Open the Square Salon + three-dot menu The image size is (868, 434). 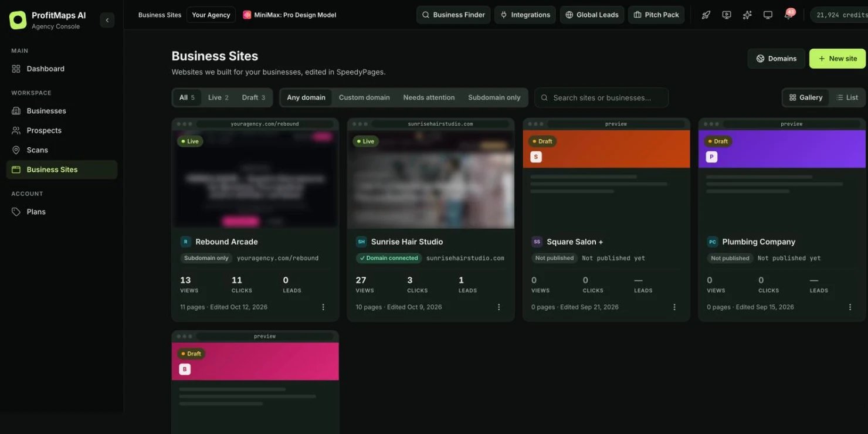tap(674, 307)
